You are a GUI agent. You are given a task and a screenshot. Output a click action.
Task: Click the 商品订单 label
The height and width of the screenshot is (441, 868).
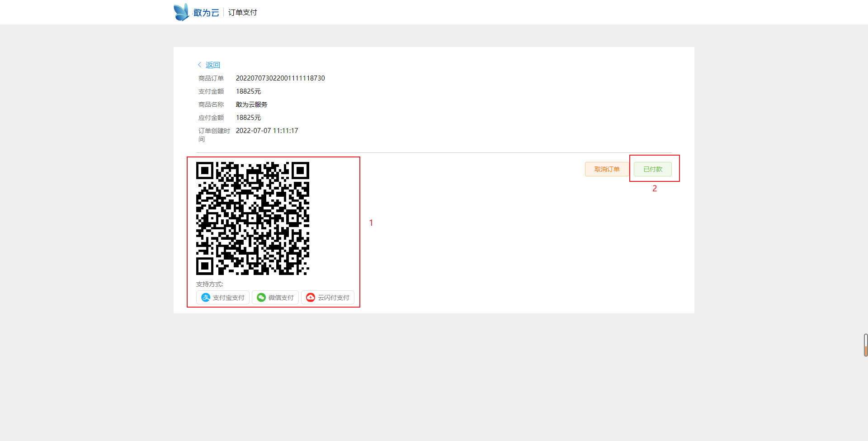[x=211, y=78]
